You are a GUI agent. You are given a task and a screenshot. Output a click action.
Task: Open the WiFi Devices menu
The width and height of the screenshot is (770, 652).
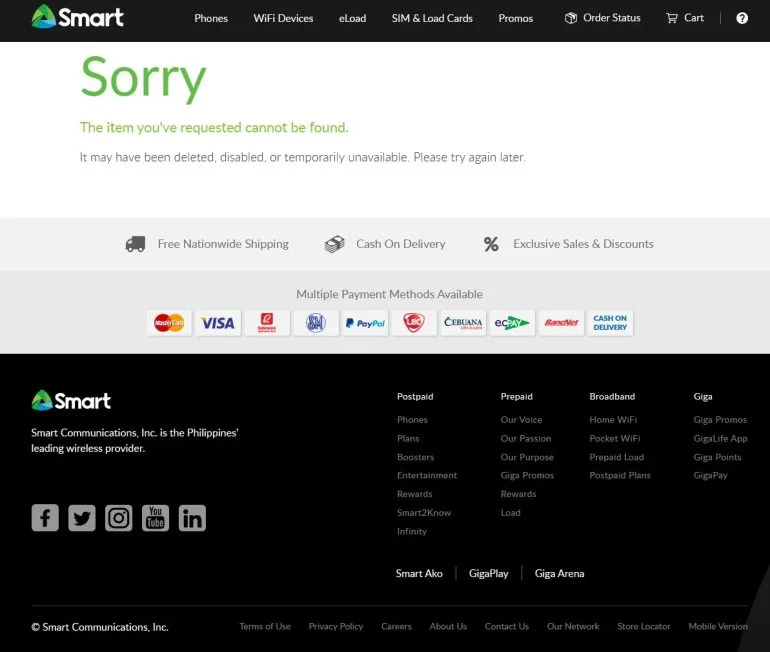[x=283, y=18]
